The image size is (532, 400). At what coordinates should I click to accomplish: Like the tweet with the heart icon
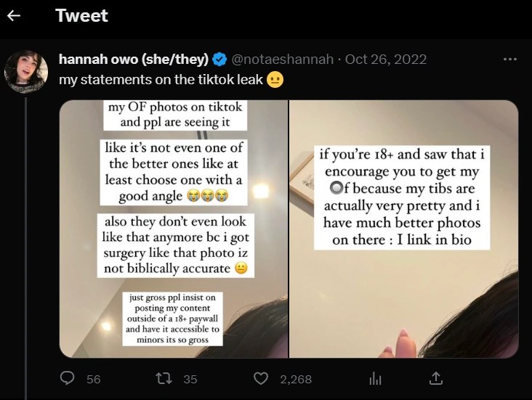tap(261, 378)
